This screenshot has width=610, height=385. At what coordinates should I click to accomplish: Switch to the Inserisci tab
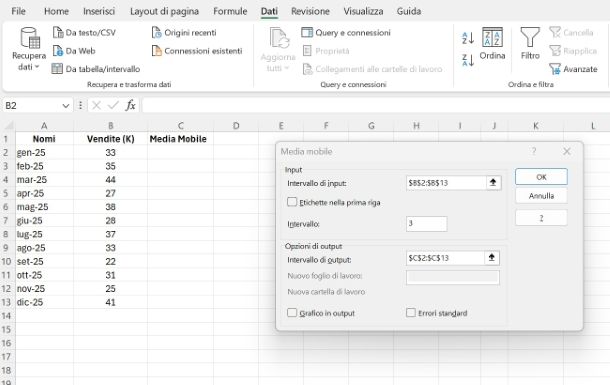coord(99,11)
